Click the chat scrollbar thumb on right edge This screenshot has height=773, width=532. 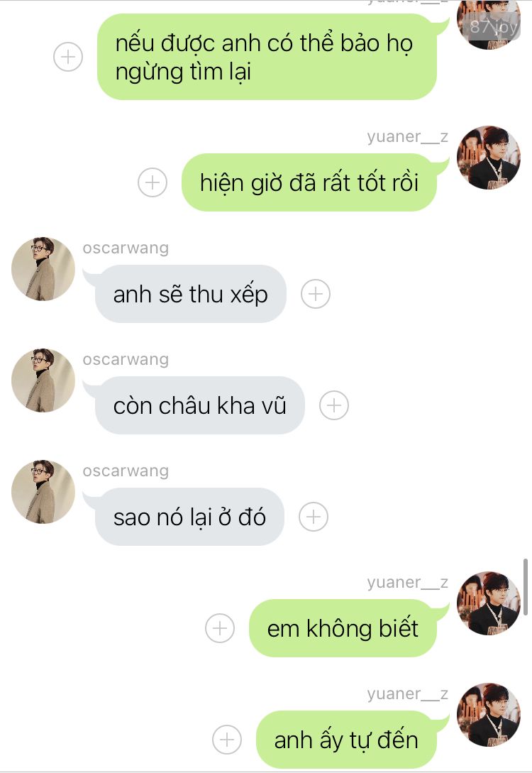[x=526, y=586]
